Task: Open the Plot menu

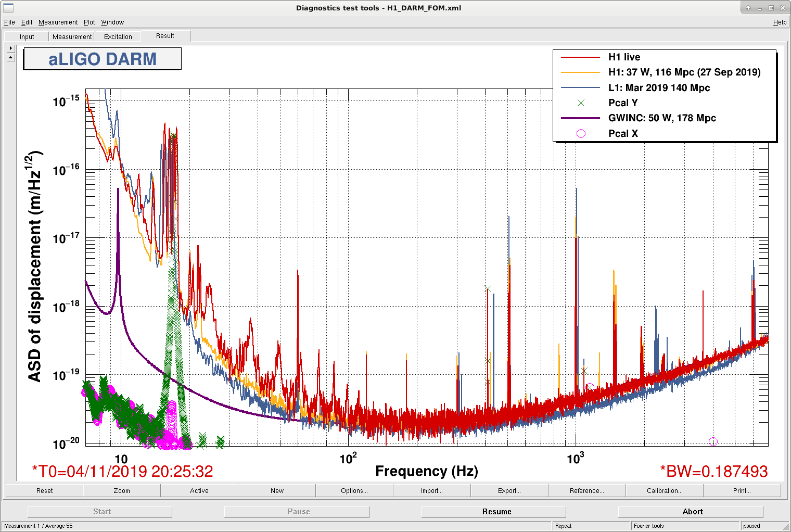Action: coord(90,22)
